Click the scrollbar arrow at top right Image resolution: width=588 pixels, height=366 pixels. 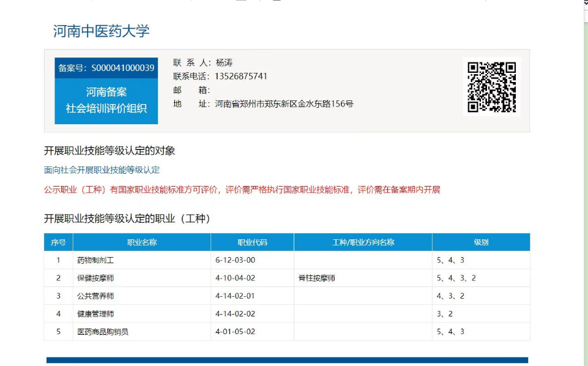point(584,3)
